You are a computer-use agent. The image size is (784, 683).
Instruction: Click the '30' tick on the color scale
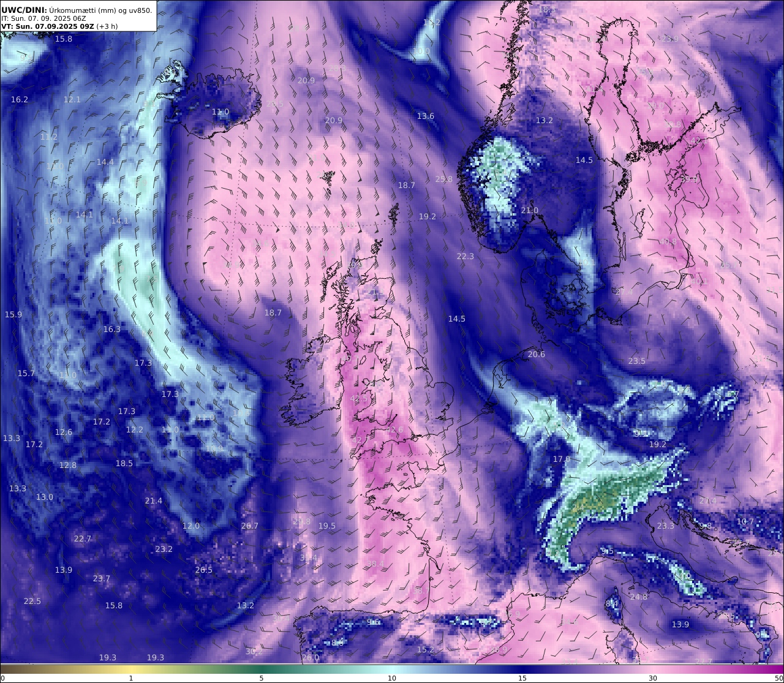[653, 677]
